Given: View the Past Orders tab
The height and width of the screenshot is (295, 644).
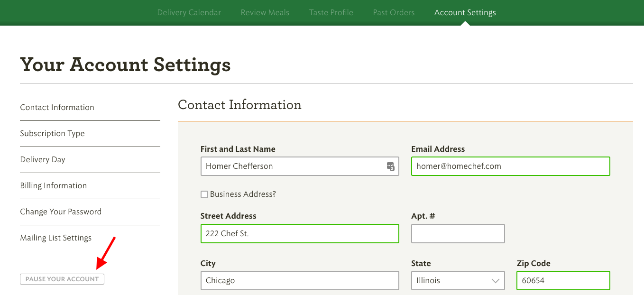Looking at the screenshot, I should coord(394,12).
